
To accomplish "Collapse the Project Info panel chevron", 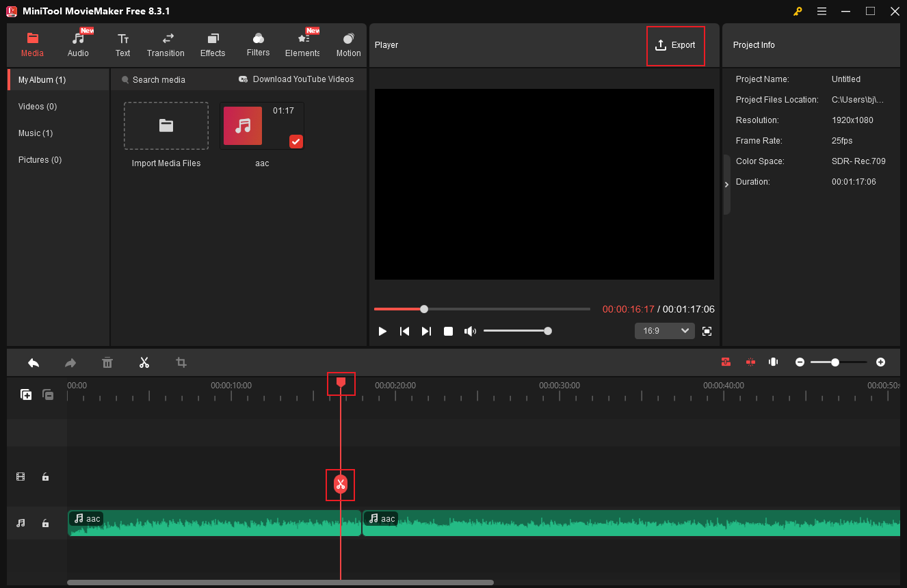I will (726, 184).
